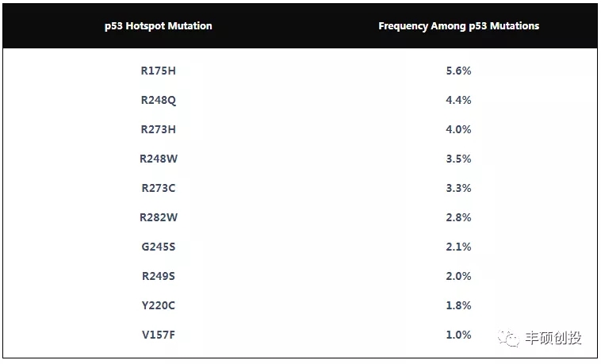
Task: Select the G245S mutation cell
Action: (159, 247)
